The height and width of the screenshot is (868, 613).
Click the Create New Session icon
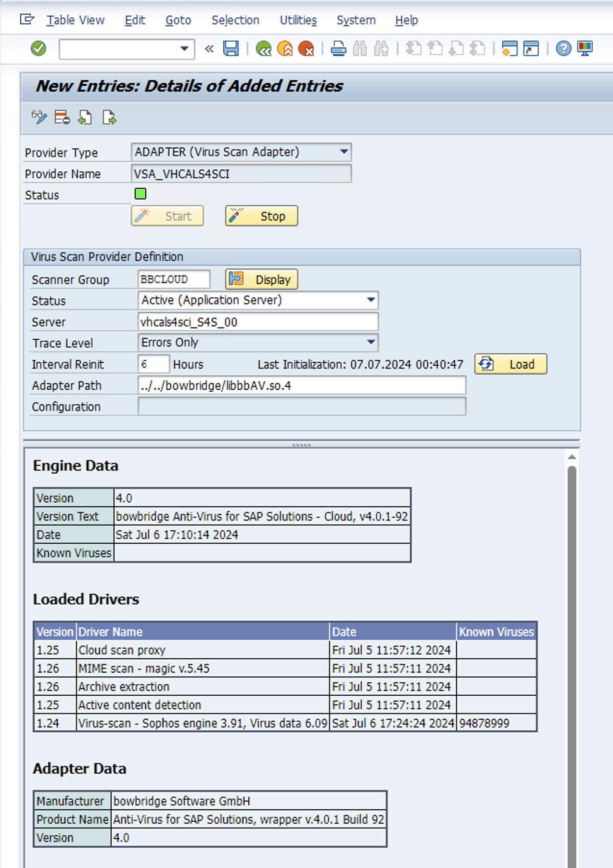510,49
